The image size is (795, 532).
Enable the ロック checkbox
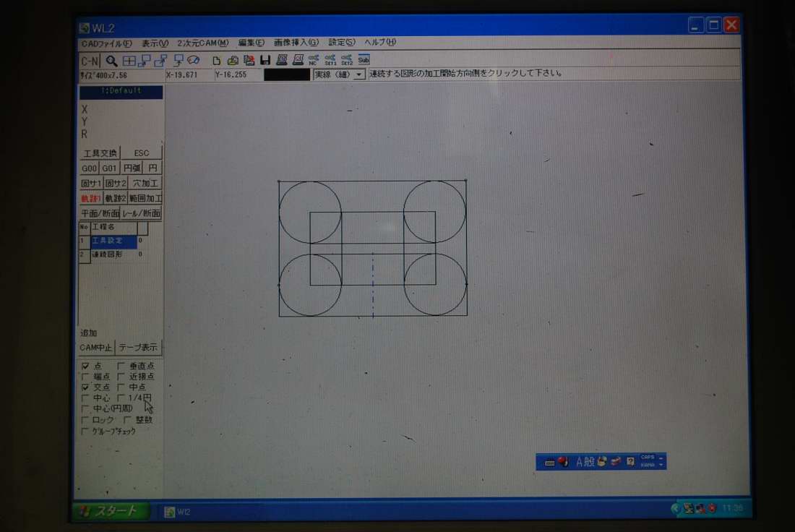pyautogui.click(x=85, y=420)
